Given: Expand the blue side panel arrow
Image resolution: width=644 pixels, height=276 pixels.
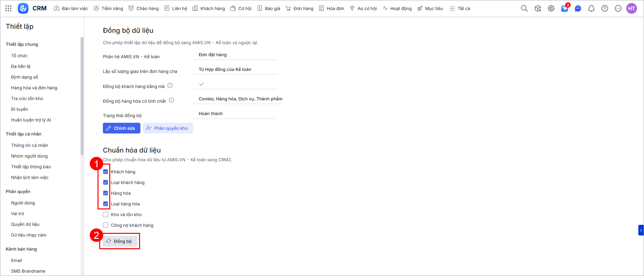Looking at the screenshot, I should click(641, 230).
